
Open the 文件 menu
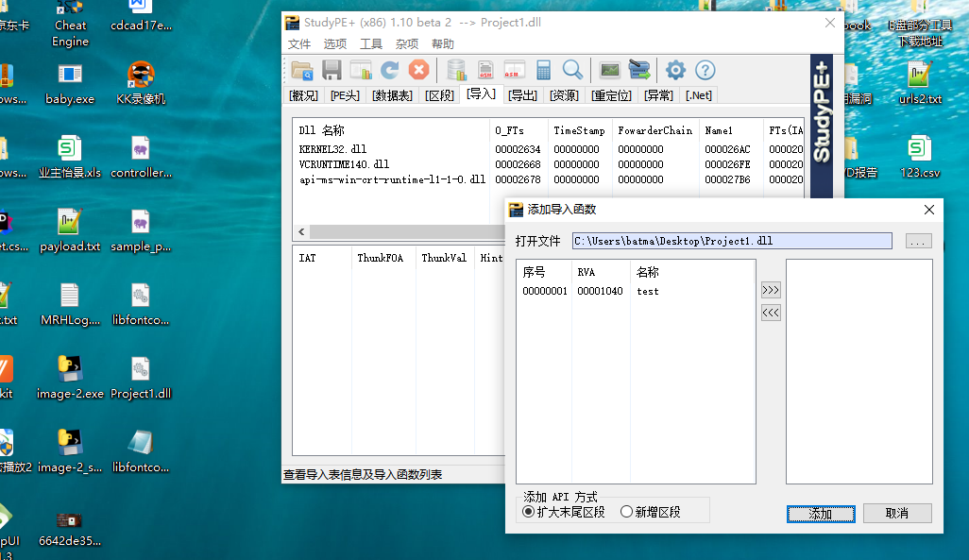(299, 43)
